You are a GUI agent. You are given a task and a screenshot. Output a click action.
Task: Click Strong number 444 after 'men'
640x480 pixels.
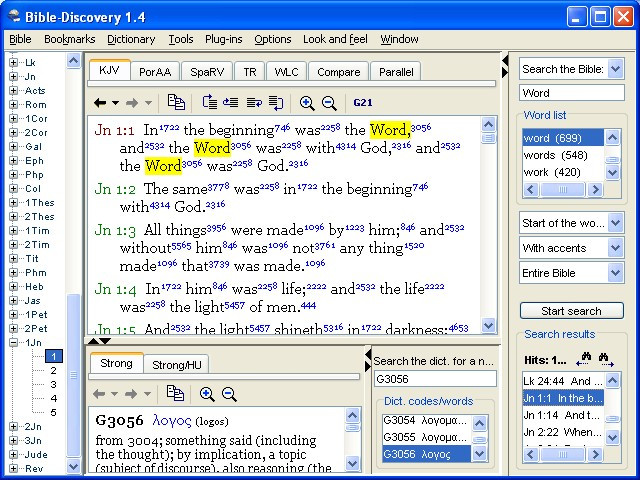[x=308, y=304]
